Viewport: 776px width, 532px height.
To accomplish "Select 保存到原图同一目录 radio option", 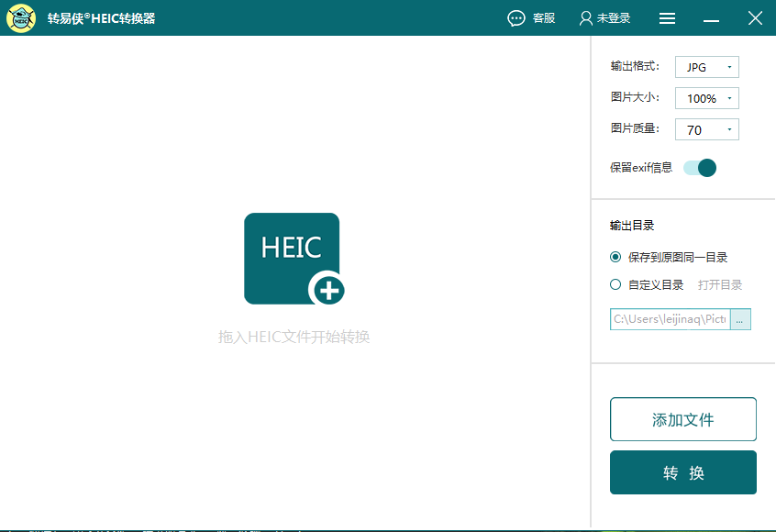I will pyautogui.click(x=615, y=257).
